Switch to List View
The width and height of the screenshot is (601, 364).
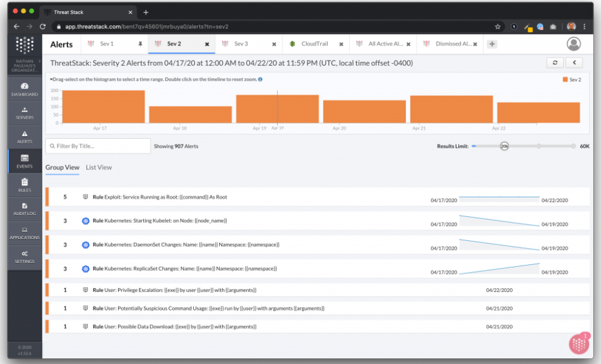(98, 167)
